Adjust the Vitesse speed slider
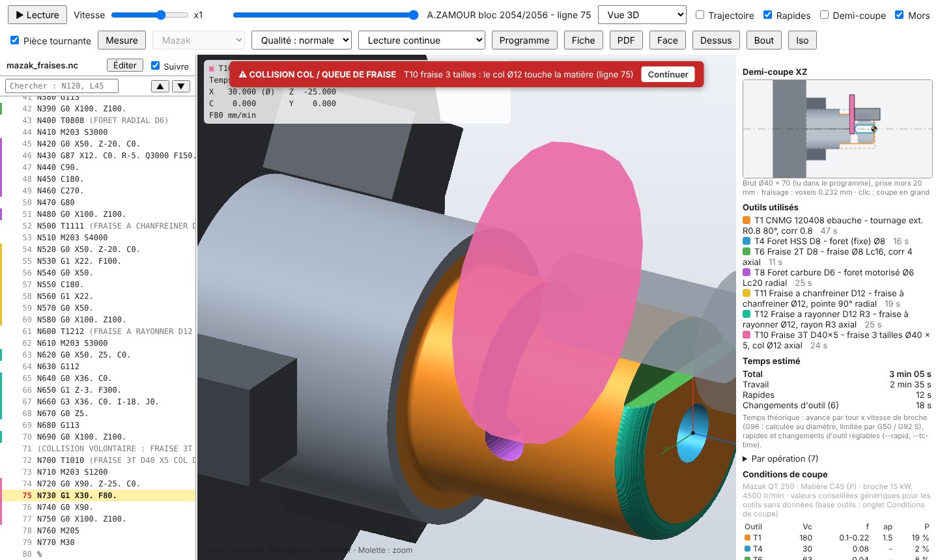 point(150,15)
